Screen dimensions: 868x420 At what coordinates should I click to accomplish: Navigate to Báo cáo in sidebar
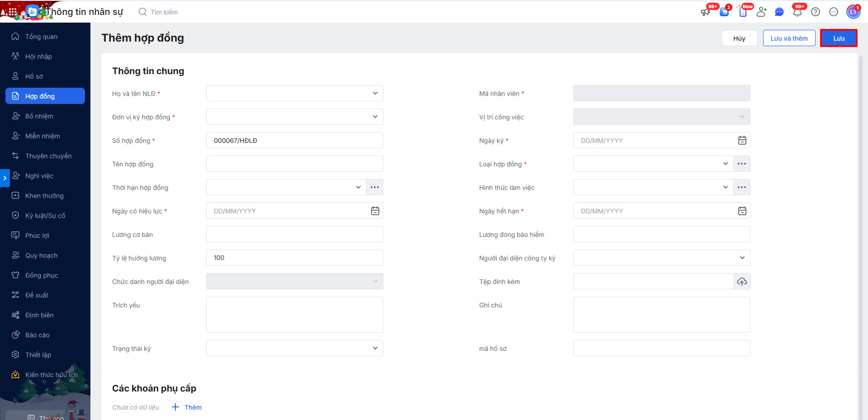(x=37, y=335)
